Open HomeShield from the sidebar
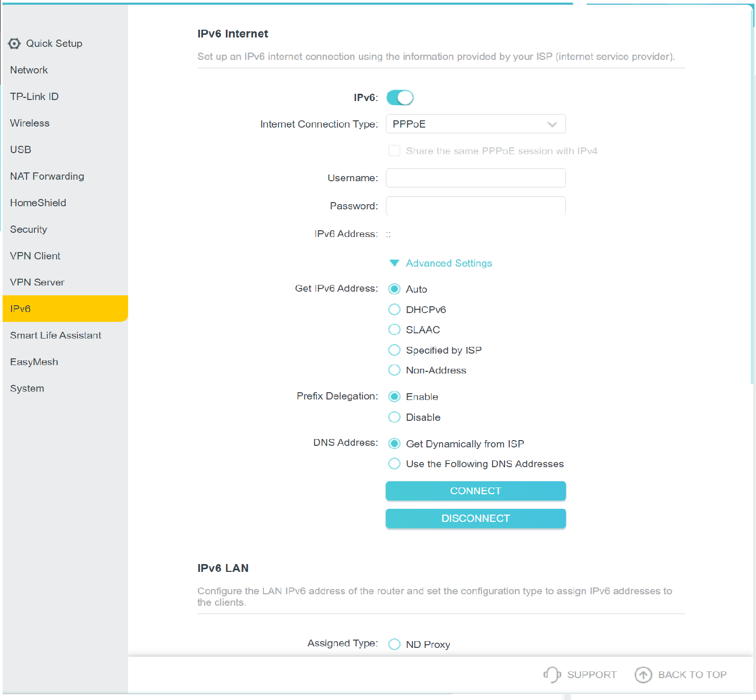The height and width of the screenshot is (700, 756). (38, 203)
